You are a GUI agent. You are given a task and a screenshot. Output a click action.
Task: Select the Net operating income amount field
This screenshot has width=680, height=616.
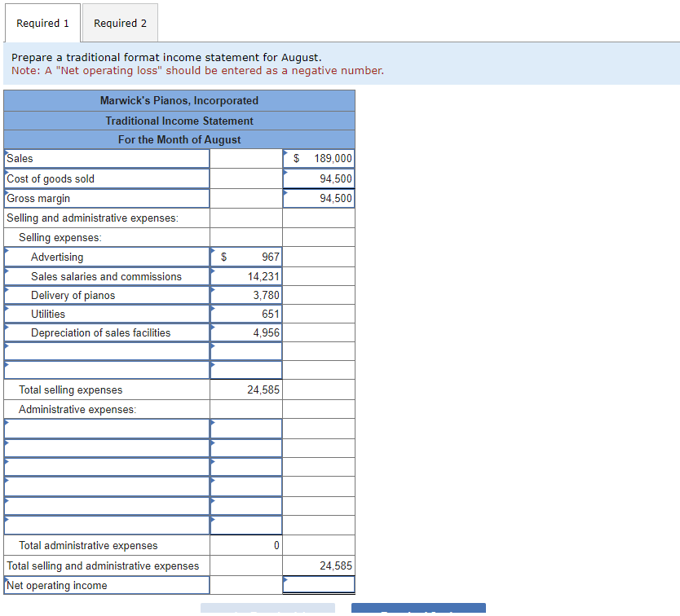(x=319, y=585)
